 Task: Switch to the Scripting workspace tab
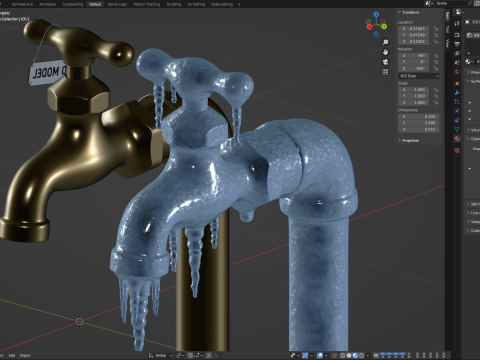[x=174, y=4]
